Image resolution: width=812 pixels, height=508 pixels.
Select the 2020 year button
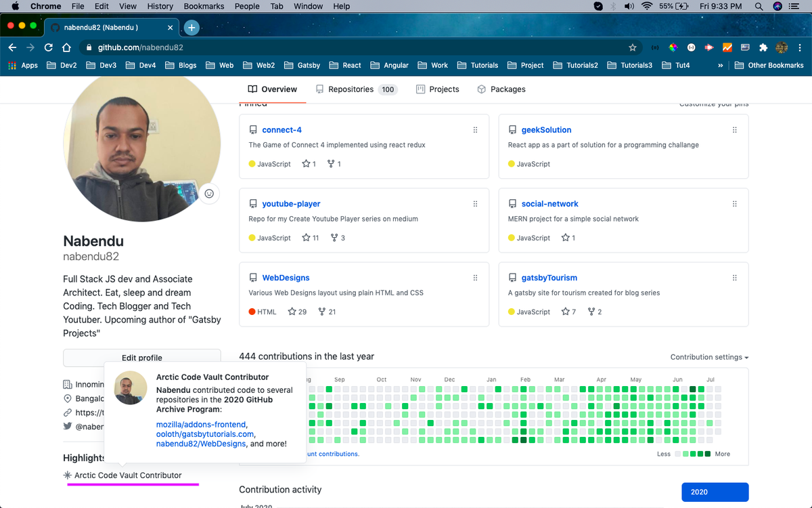tap(715, 492)
